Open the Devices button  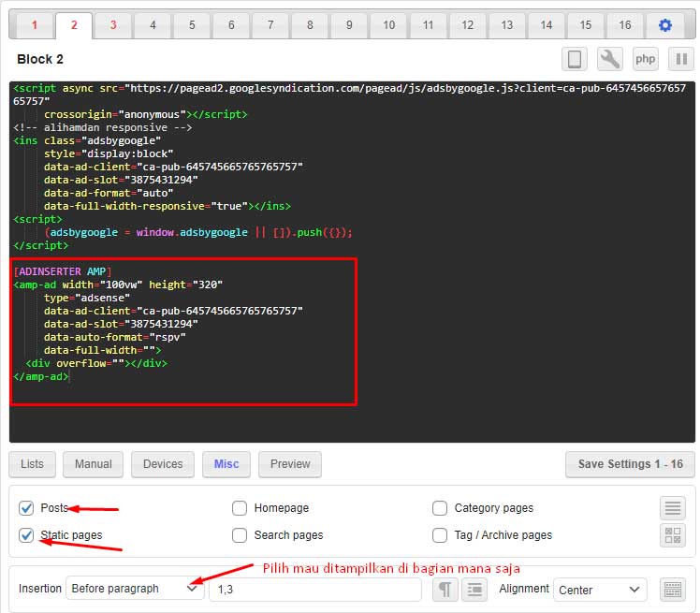click(x=163, y=464)
